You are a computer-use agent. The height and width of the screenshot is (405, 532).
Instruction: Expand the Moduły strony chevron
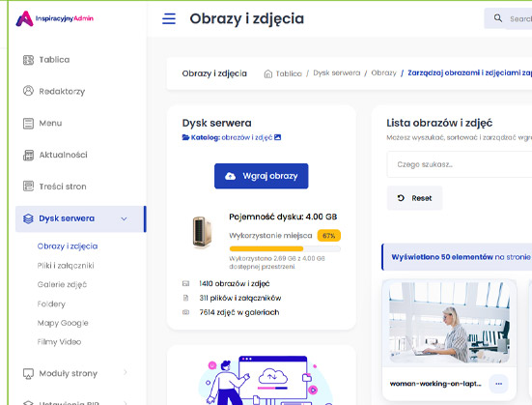126,372
